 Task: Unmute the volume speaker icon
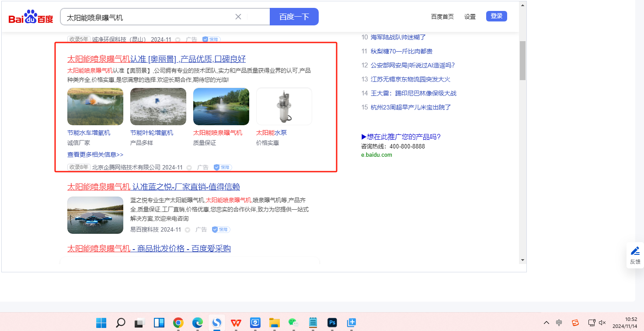click(x=602, y=323)
